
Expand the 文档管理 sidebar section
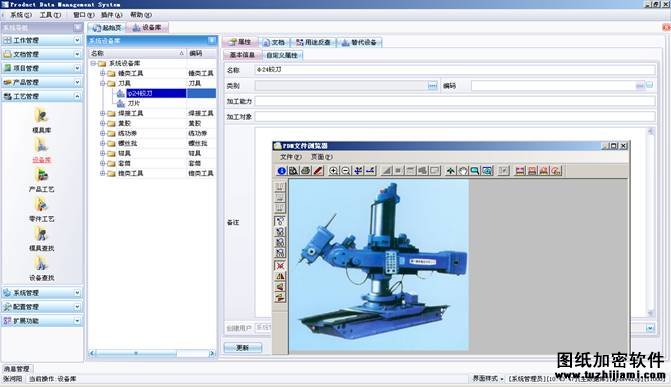tap(77, 54)
